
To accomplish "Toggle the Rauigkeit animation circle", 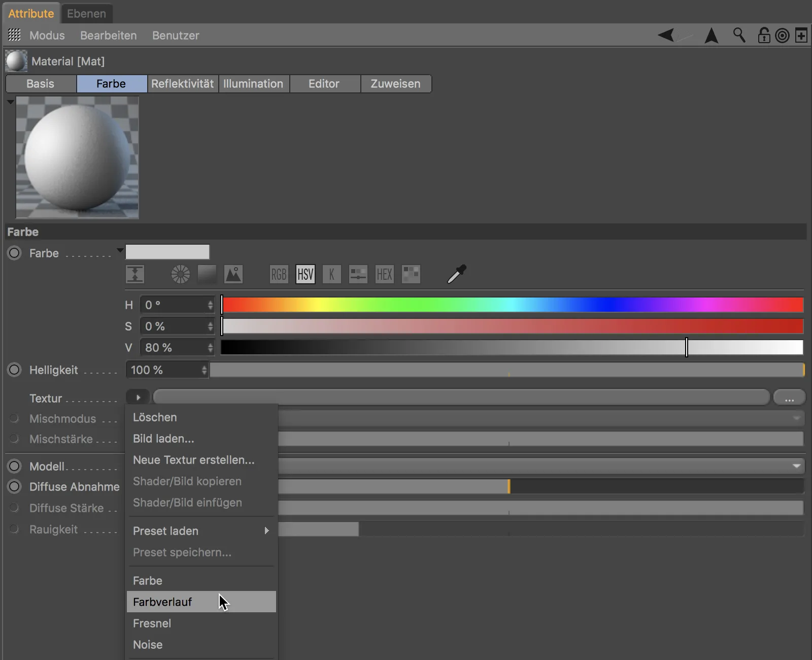I will tap(14, 529).
